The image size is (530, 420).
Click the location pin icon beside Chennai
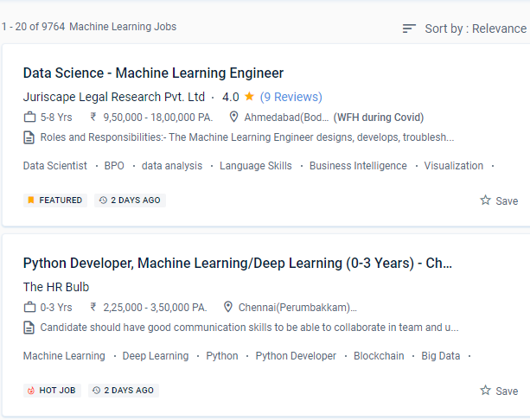[x=228, y=308]
